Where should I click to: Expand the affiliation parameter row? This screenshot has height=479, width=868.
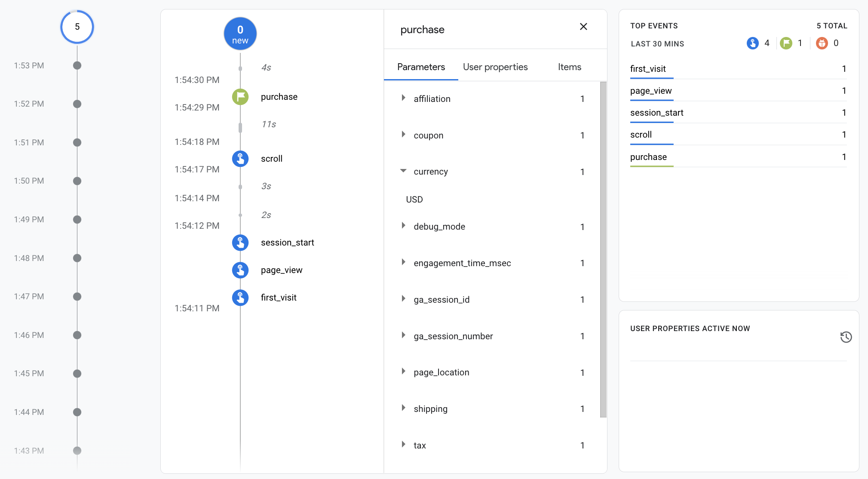click(x=403, y=98)
